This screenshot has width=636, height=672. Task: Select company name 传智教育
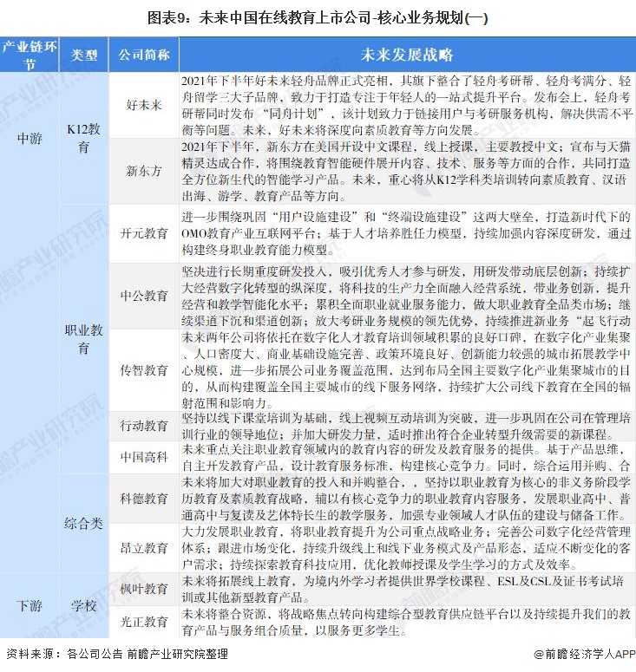tap(144, 370)
